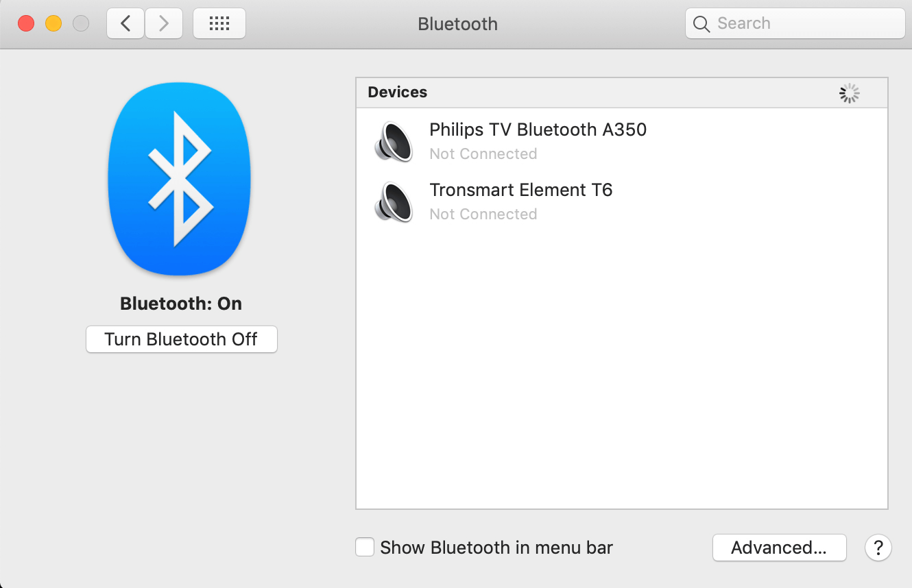Click the large blue Bluetooth logo
The width and height of the screenshot is (912, 588).
[x=180, y=180]
